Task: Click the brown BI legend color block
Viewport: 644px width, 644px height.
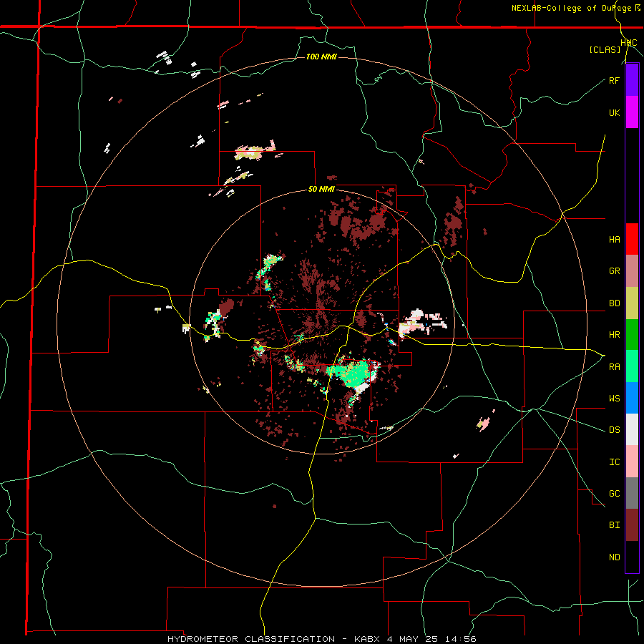Action: [632, 525]
